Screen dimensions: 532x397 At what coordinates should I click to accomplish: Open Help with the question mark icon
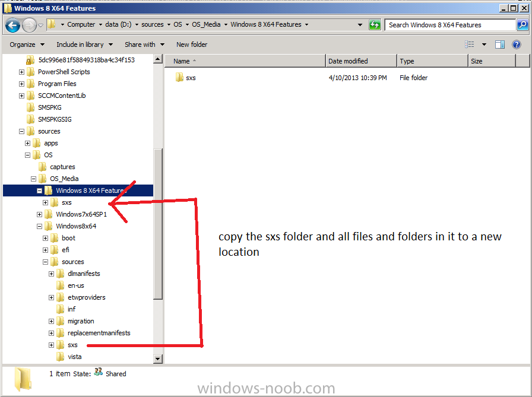517,45
